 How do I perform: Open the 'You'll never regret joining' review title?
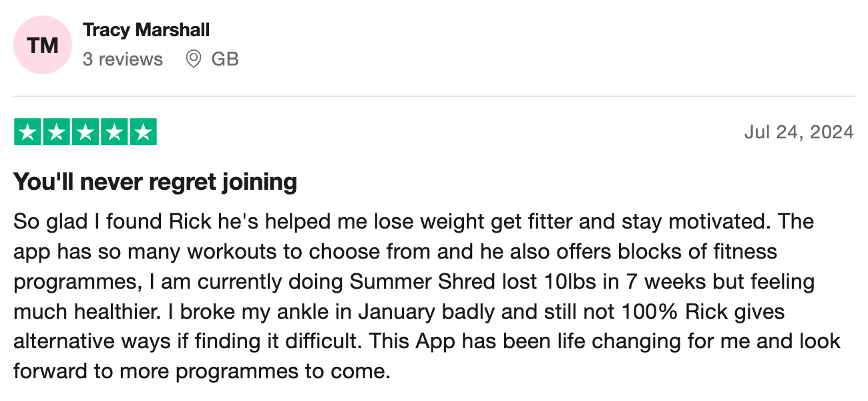[x=155, y=182]
